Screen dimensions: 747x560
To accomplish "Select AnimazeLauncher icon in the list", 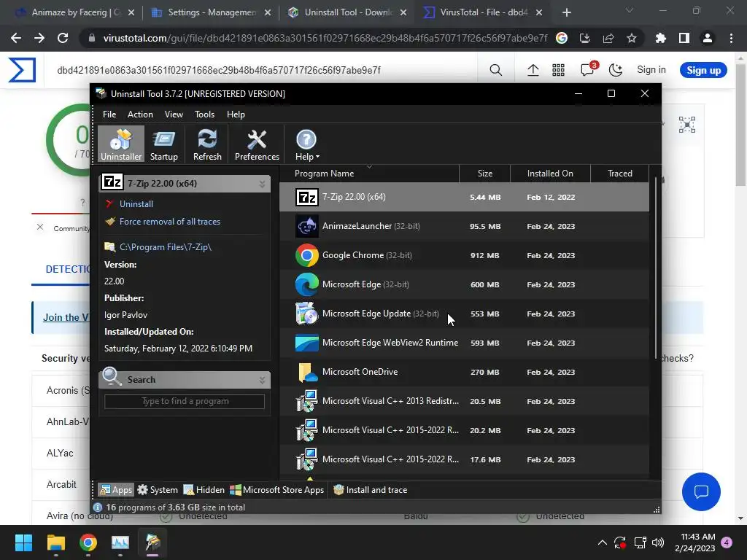I will tap(307, 226).
